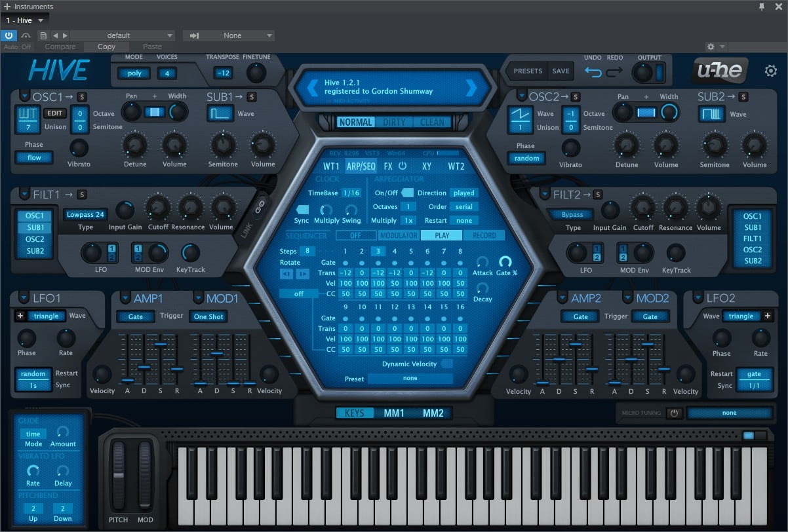
Task: Click the TRANSPOSE -12 value box
Action: [224, 73]
